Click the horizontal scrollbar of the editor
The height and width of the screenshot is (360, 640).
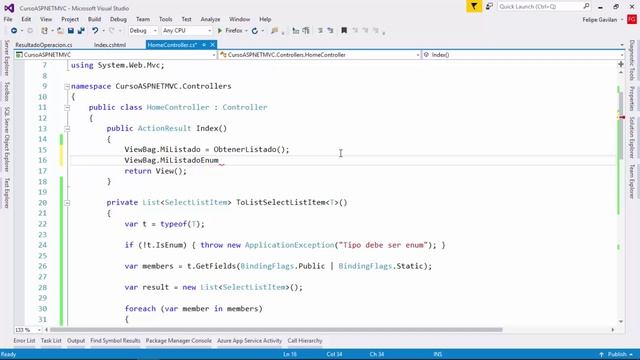pyautogui.click(x=276, y=330)
